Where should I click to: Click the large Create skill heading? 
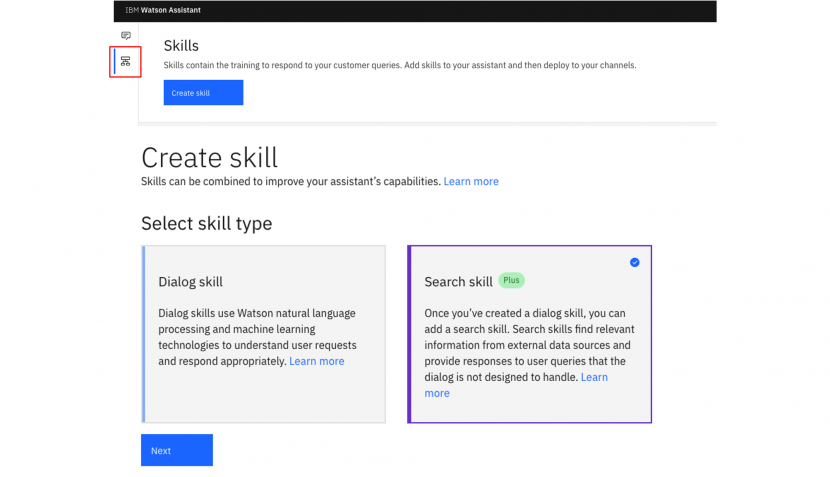click(x=209, y=157)
